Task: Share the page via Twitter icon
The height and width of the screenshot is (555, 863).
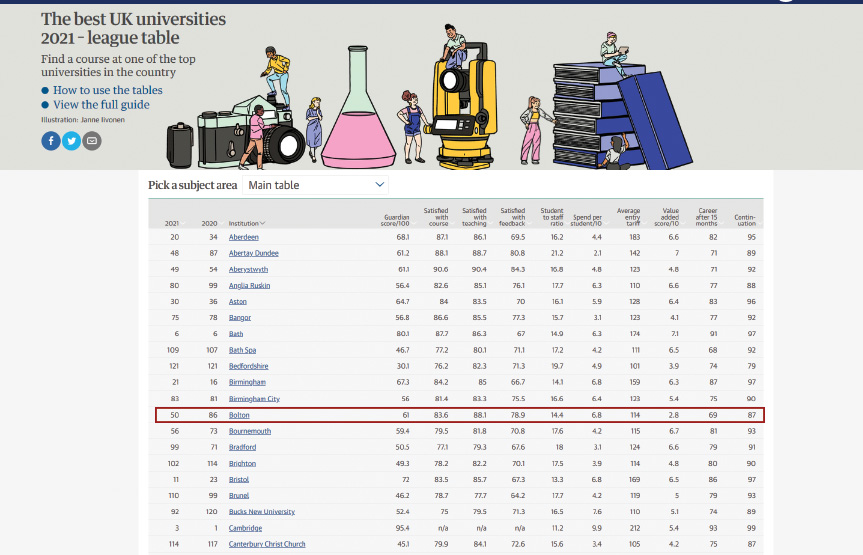Action: click(72, 141)
